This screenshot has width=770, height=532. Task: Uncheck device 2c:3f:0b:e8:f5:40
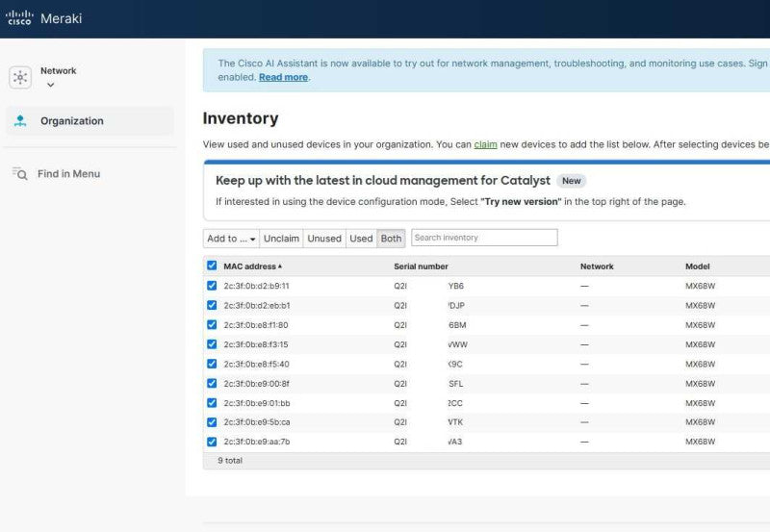(212, 364)
